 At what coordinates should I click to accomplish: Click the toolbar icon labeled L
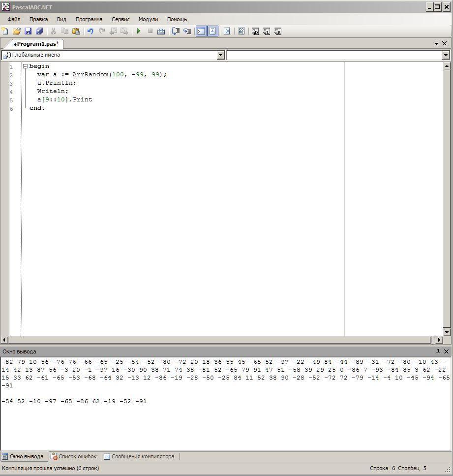click(267, 31)
